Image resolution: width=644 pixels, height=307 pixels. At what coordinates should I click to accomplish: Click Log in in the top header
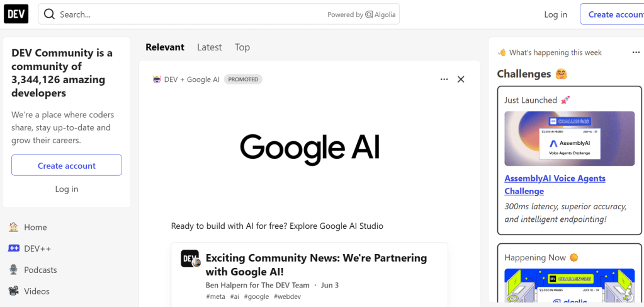pyautogui.click(x=555, y=14)
